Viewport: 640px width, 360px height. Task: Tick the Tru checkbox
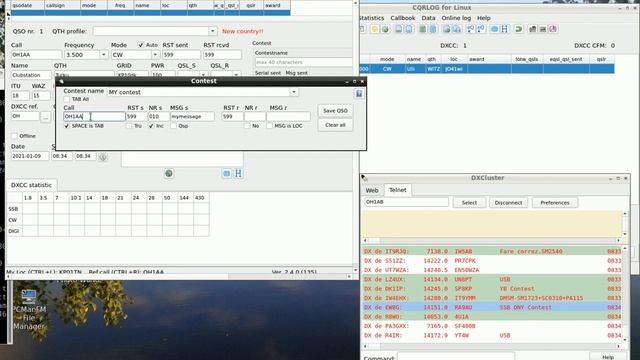click(x=129, y=126)
